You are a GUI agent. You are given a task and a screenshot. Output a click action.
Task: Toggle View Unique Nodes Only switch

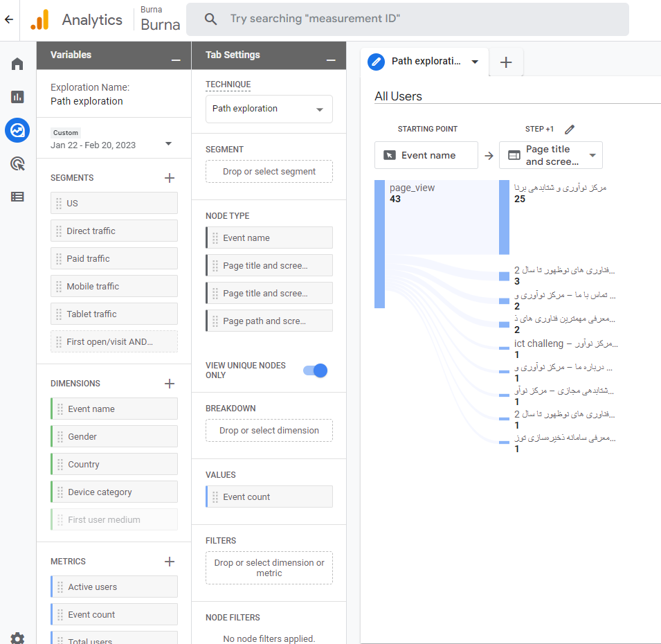(x=315, y=370)
